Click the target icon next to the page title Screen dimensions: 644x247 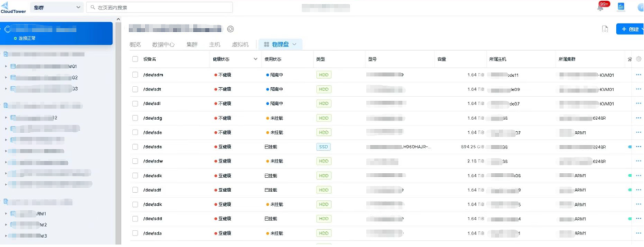(x=231, y=29)
